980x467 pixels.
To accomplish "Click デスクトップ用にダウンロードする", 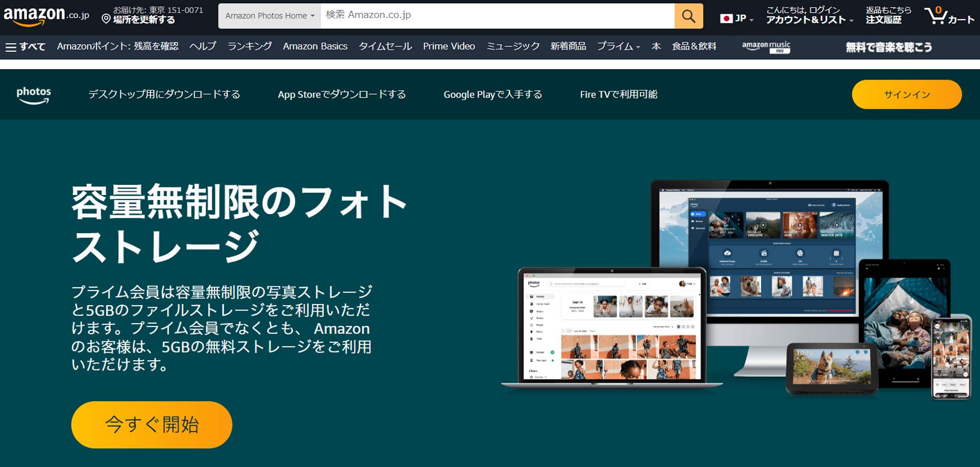I will click(164, 95).
